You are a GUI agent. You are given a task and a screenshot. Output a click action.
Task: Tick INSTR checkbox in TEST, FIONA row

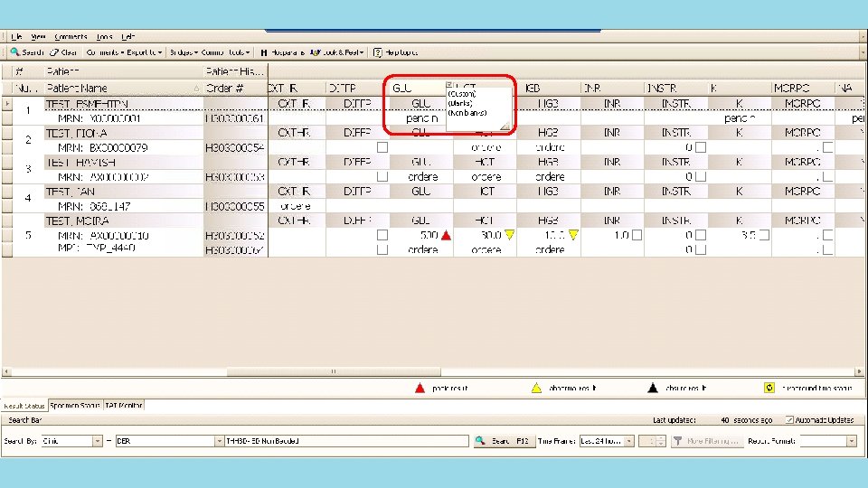pyautogui.click(x=701, y=147)
